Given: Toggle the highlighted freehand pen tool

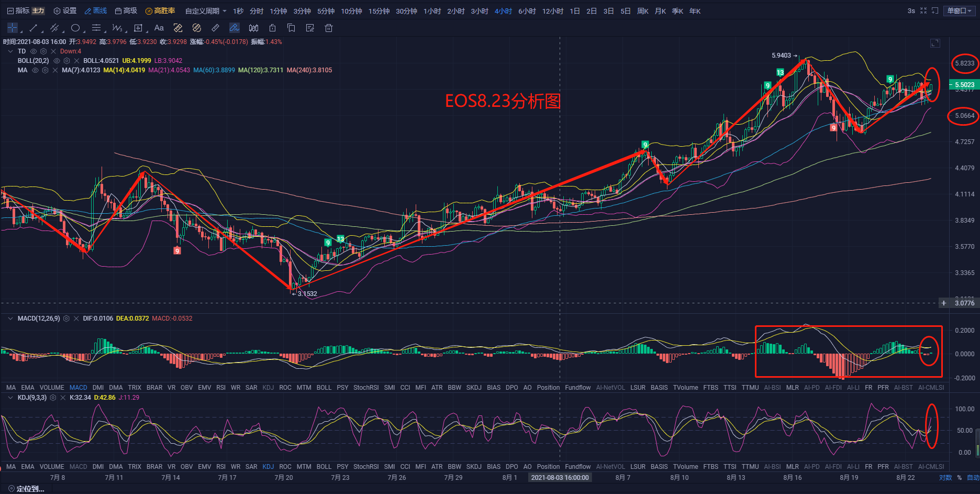Looking at the screenshot, I should [235, 28].
